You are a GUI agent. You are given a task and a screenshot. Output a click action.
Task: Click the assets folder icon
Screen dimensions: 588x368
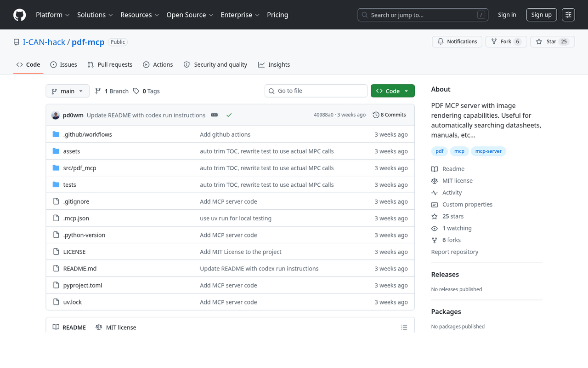click(56, 151)
